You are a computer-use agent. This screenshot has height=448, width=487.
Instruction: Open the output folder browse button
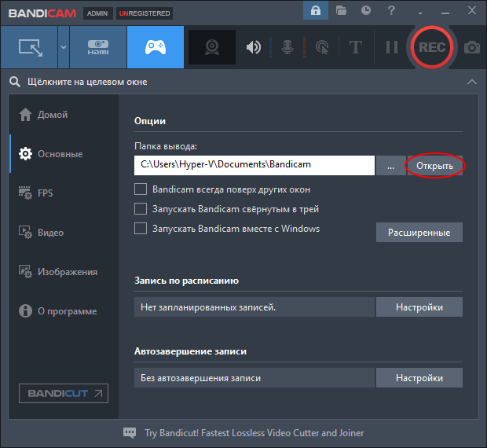point(390,166)
